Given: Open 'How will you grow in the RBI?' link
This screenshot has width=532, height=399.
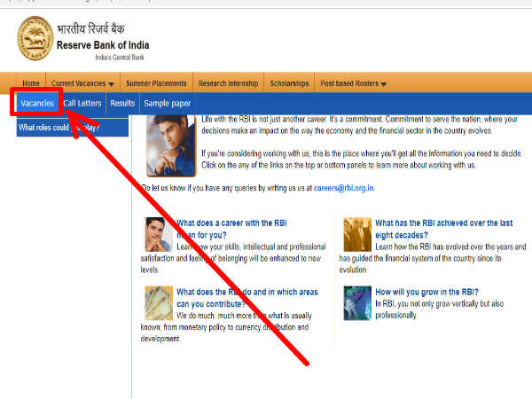Looking at the screenshot, I should pyautogui.click(x=426, y=292).
